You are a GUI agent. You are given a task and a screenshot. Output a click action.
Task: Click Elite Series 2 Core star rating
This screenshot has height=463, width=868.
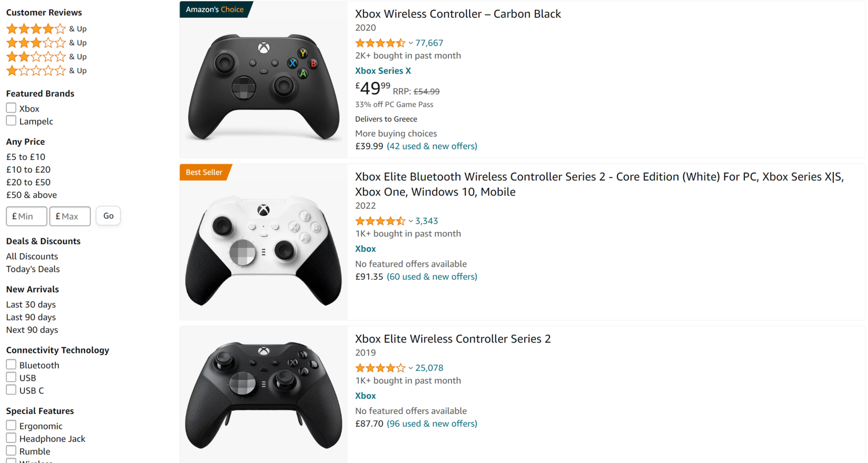pyautogui.click(x=380, y=221)
